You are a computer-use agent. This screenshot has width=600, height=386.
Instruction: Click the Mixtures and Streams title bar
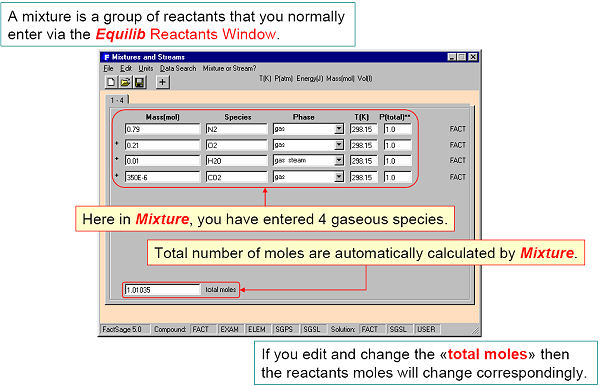click(x=290, y=57)
